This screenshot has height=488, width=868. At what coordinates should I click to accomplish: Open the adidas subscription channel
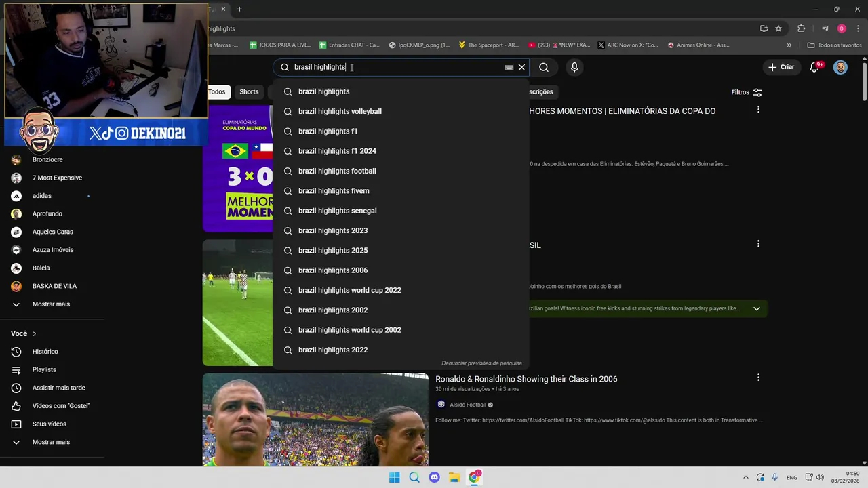click(42, 196)
